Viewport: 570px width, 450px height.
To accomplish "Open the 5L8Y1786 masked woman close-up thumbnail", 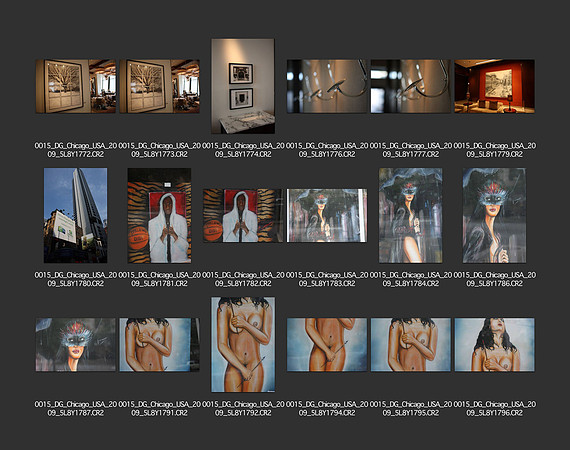I will coord(494,215).
